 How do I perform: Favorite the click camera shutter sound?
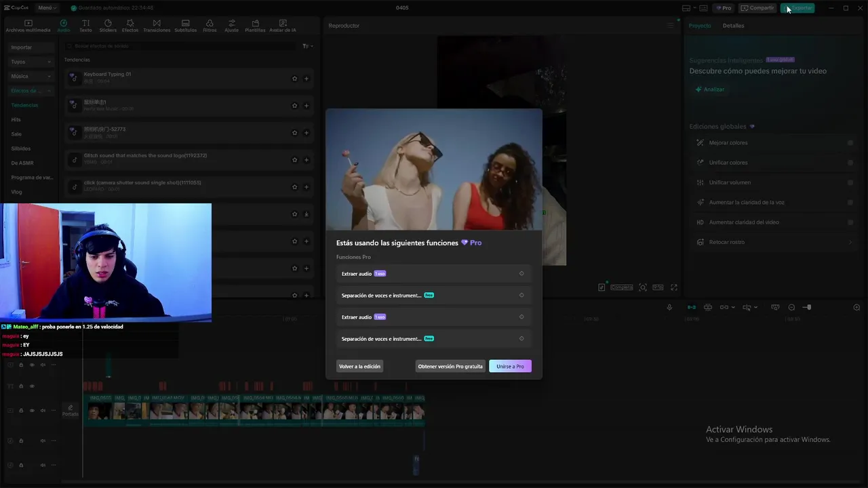(294, 187)
